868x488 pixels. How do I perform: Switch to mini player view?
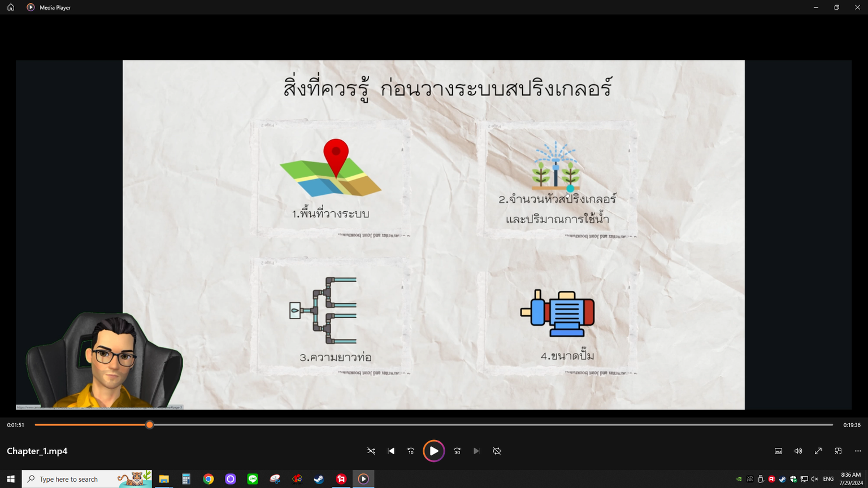838,451
